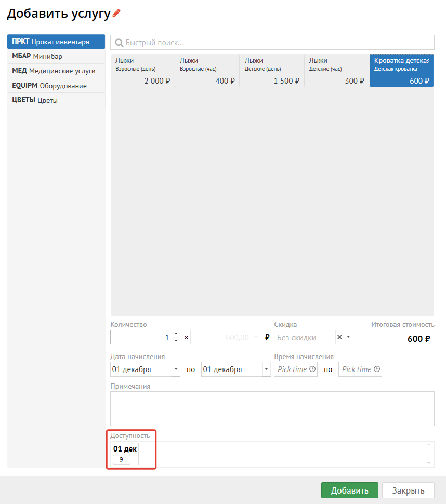Click the red pencil edit icon by the title
Image resolution: width=446 pixels, height=504 pixels.
coord(116,13)
